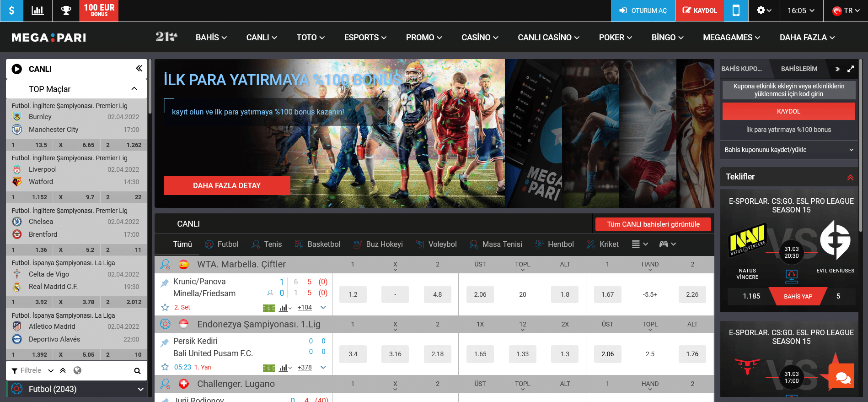Open the 16:05 time zone dropdown
This screenshot has width=868, height=402.
tap(801, 11)
